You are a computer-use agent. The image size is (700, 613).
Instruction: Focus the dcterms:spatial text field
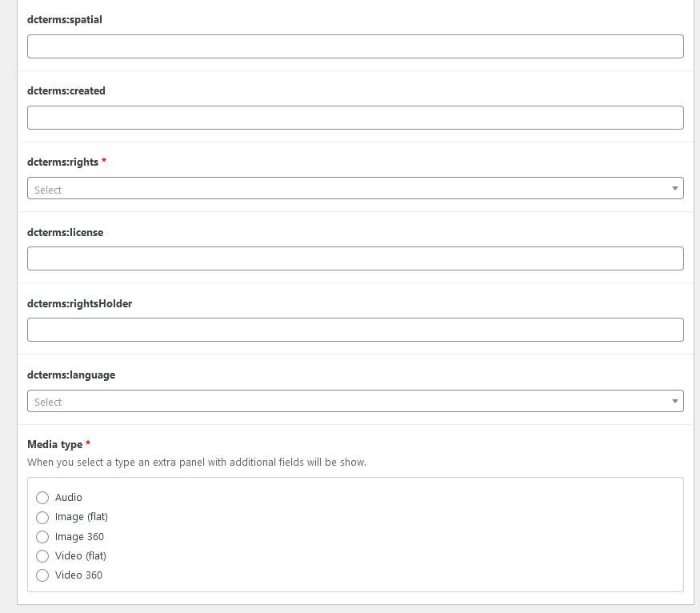[355, 46]
